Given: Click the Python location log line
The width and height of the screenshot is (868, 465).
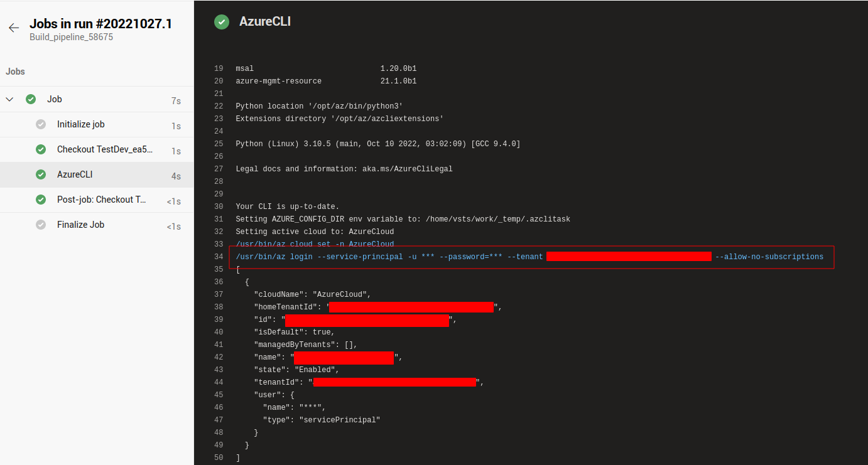Looking at the screenshot, I should pos(319,106).
